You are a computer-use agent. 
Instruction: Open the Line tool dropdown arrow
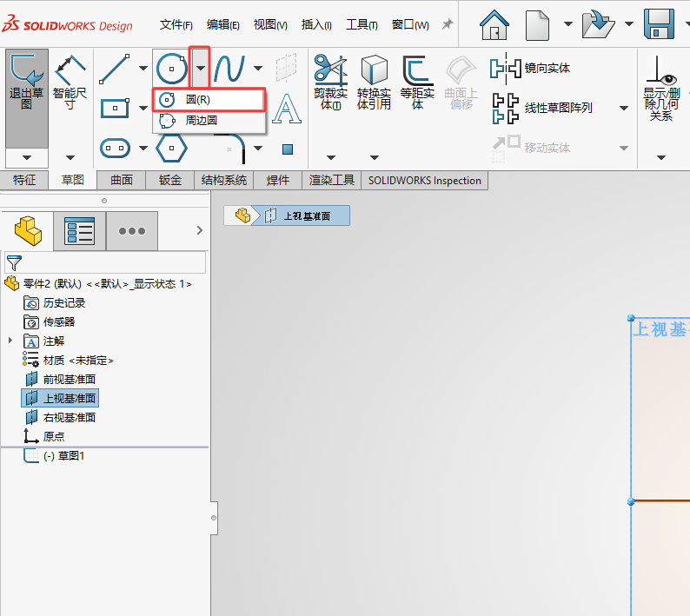[143, 68]
